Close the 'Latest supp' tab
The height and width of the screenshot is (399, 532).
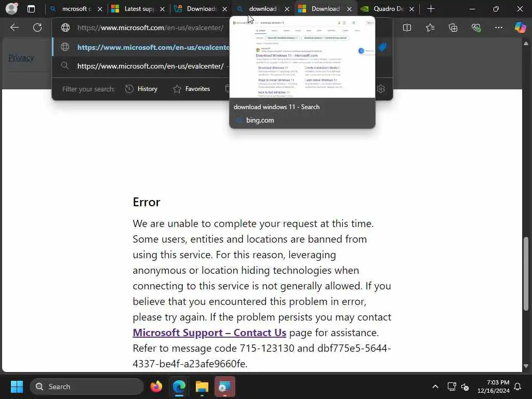pyautogui.click(x=162, y=9)
